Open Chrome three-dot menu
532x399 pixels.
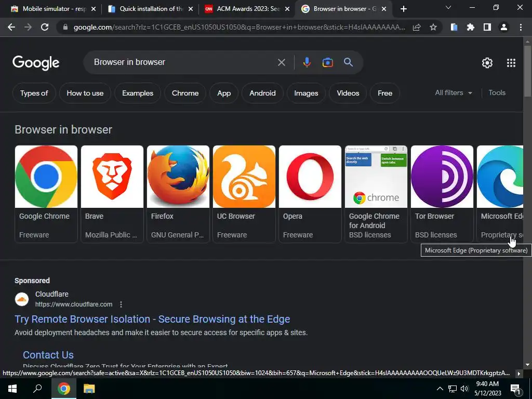point(521,27)
